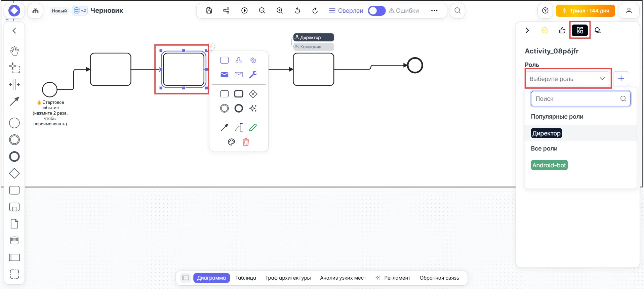Select the global connect arrow tool
Viewport: 644px width, 289px height.
[x=14, y=101]
